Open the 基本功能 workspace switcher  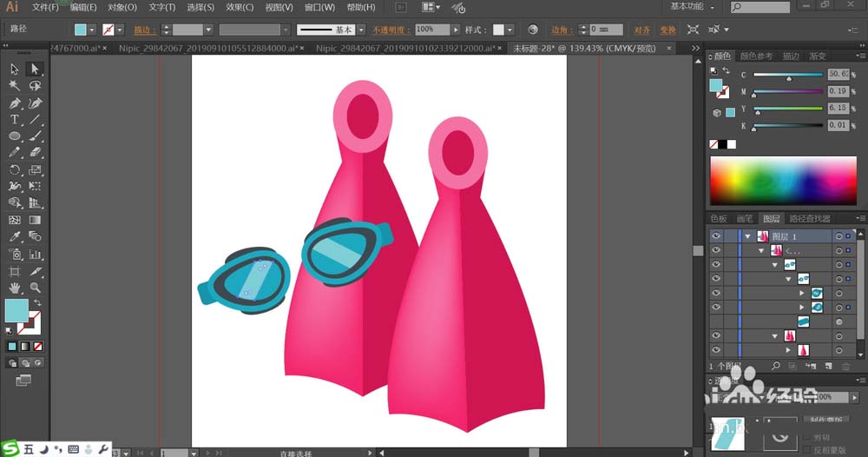pos(692,7)
